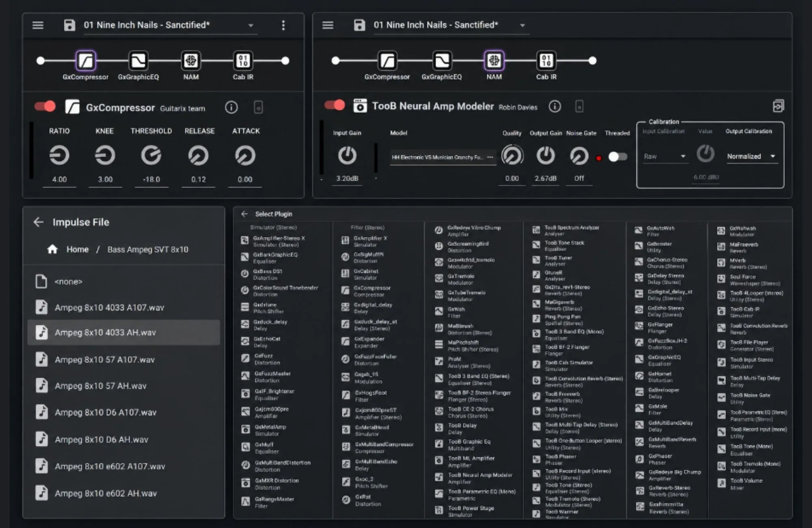Click save icon in the left preset bar
812x528 pixels.
point(69,25)
